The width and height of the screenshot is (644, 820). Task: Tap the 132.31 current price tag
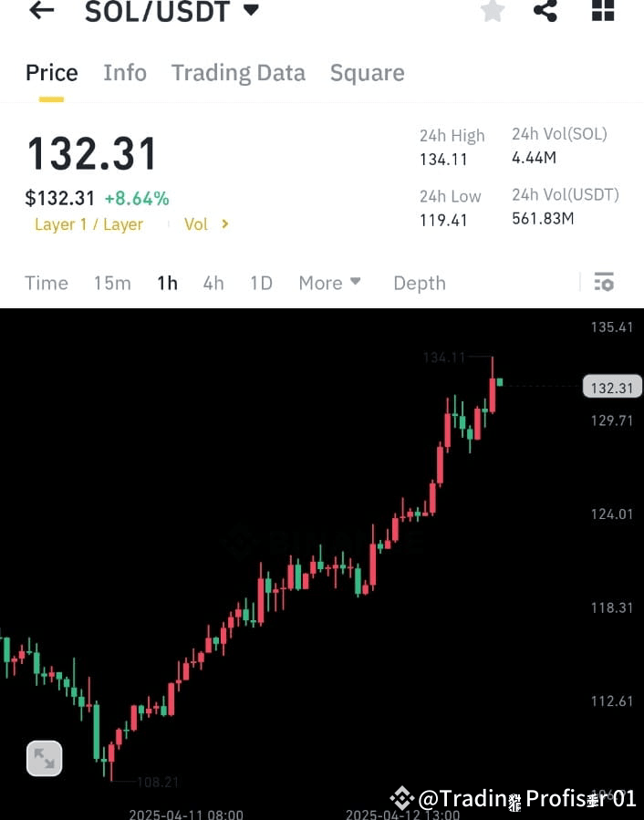[x=611, y=387]
